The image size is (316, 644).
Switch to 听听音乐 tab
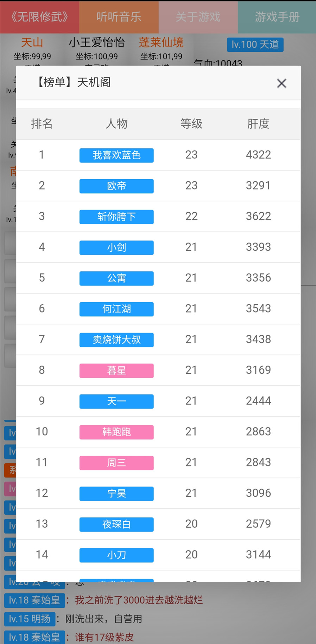pos(119,17)
